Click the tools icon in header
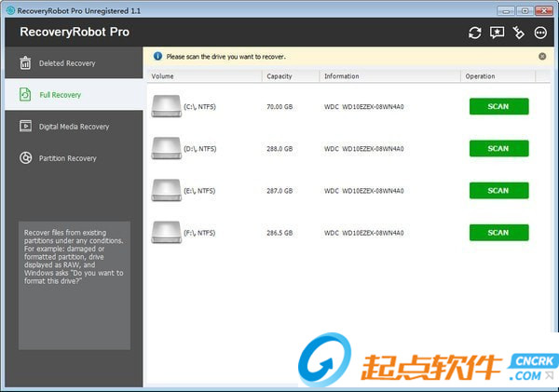 [518, 33]
